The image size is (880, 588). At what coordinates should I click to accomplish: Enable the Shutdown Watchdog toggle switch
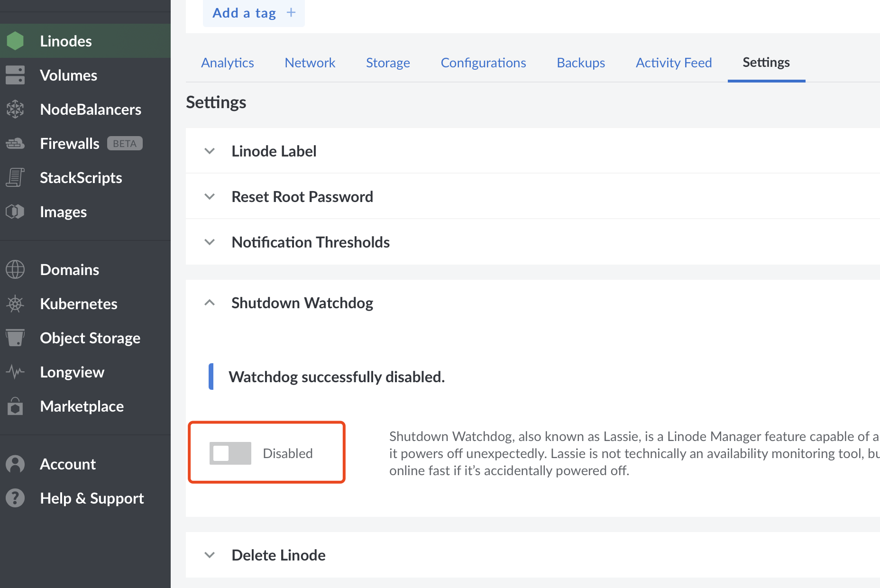pyautogui.click(x=230, y=453)
